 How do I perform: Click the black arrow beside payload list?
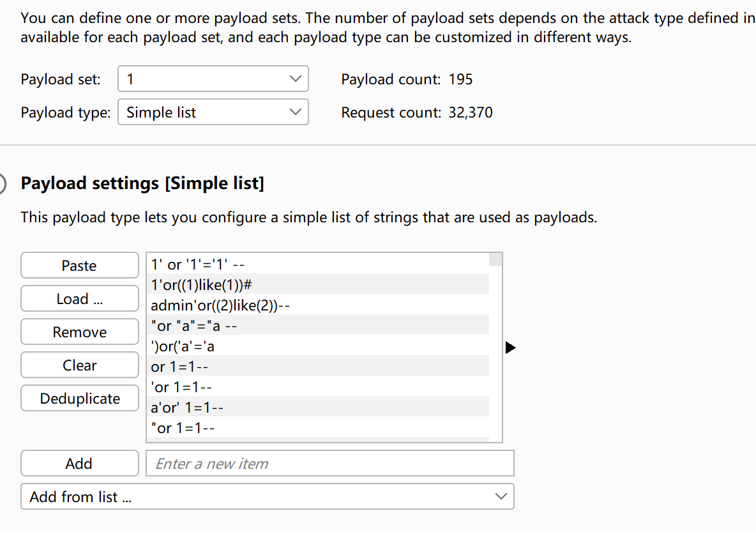pos(510,347)
